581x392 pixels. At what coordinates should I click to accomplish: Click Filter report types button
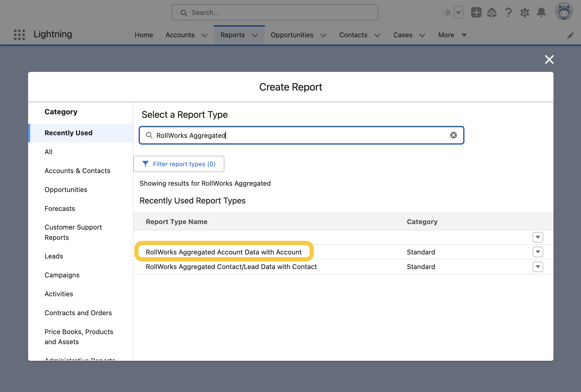179,164
